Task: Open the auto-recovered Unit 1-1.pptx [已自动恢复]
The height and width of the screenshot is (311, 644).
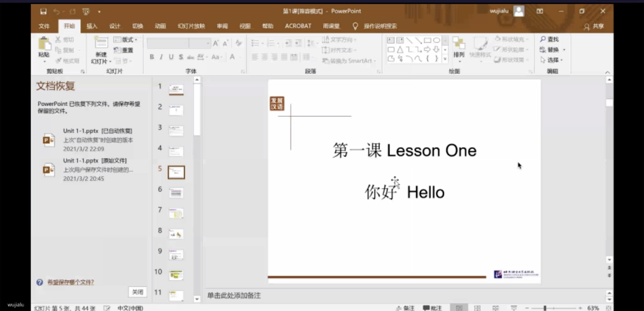Action: (89, 139)
